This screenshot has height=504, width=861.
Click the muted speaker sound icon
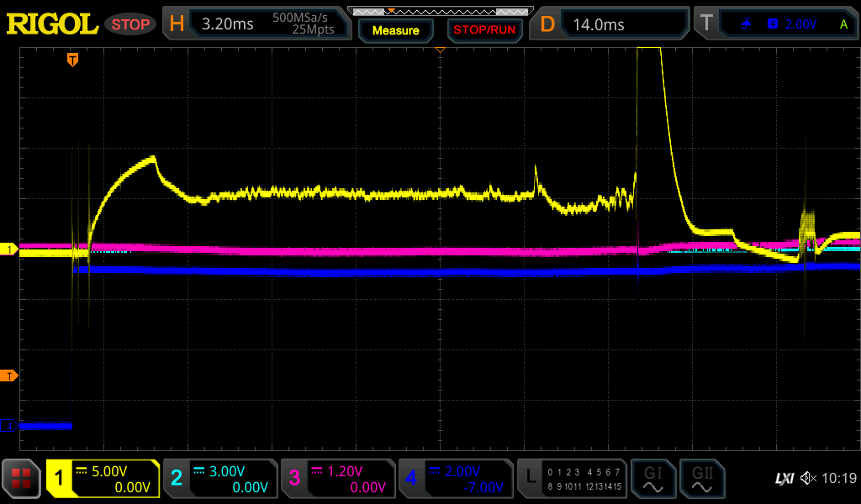tap(808, 479)
